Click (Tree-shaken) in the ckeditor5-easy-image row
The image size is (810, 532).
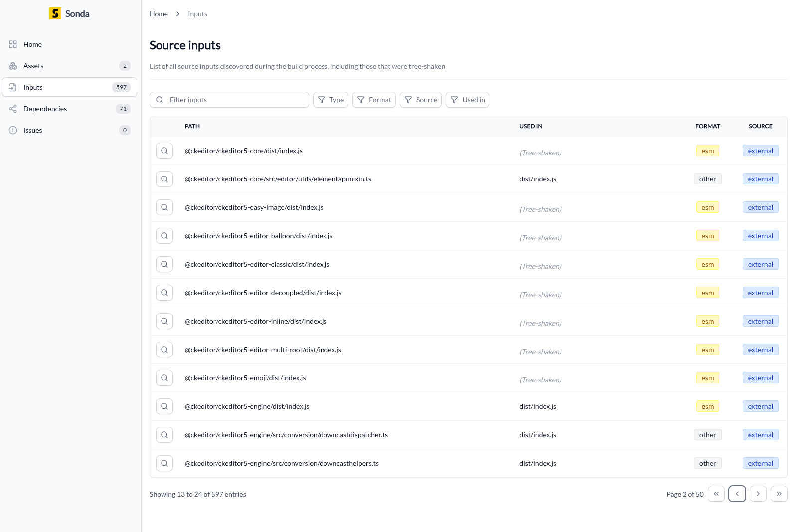pyautogui.click(x=540, y=209)
